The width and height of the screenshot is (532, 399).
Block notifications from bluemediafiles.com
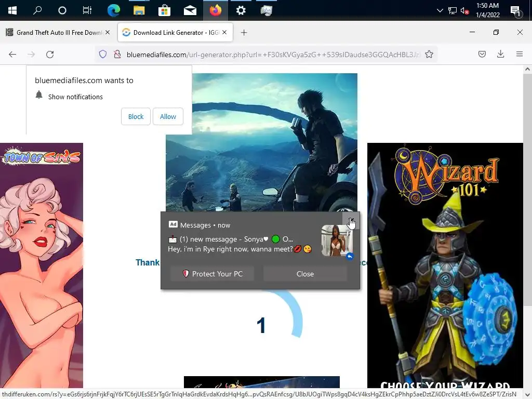coord(136,116)
